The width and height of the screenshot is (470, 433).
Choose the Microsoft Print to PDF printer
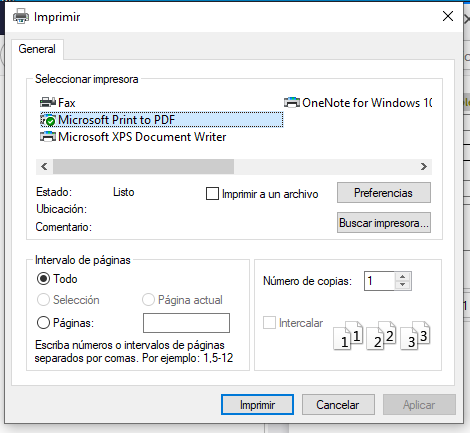pos(161,120)
